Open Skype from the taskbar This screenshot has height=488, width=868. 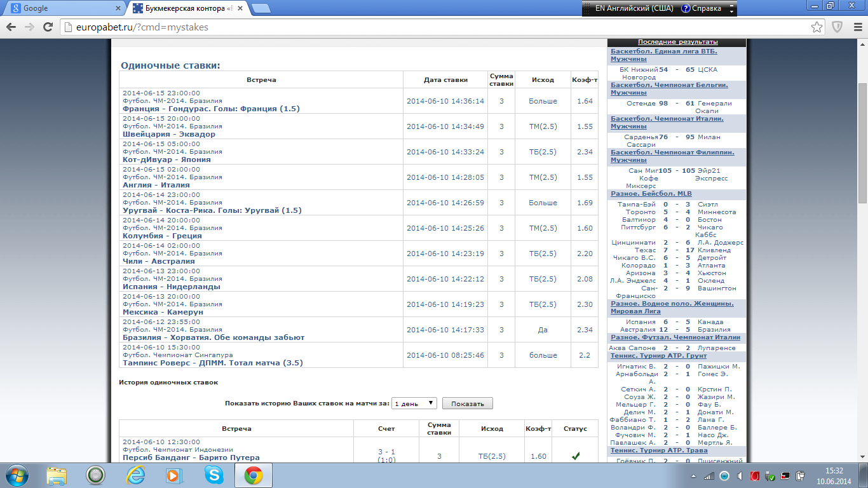point(214,475)
